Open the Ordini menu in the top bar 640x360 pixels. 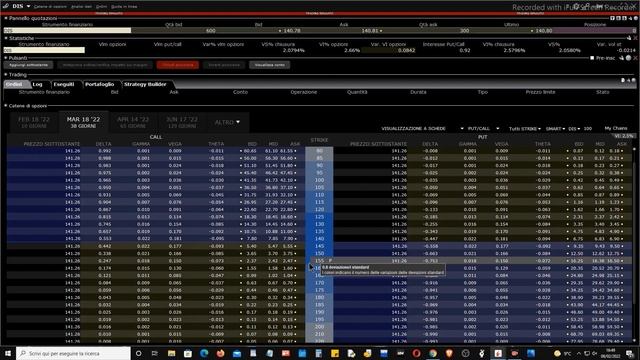pyautogui.click(x=101, y=7)
